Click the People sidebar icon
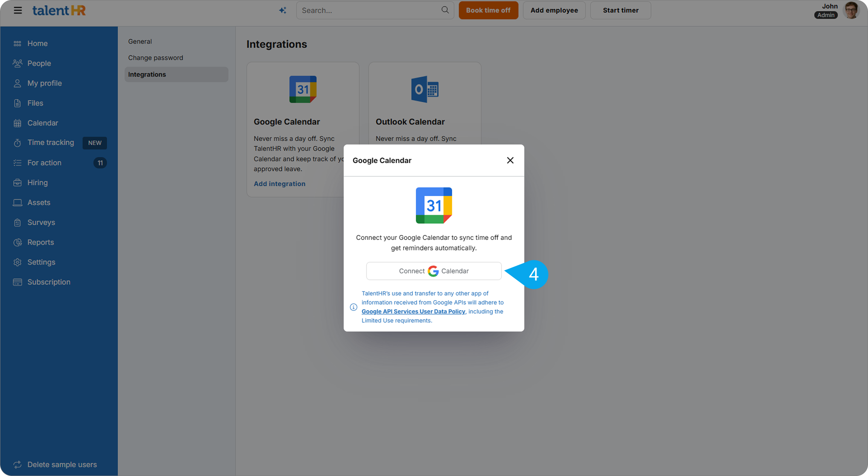The image size is (868, 476). pyautogui.click(x=17, y=63)
